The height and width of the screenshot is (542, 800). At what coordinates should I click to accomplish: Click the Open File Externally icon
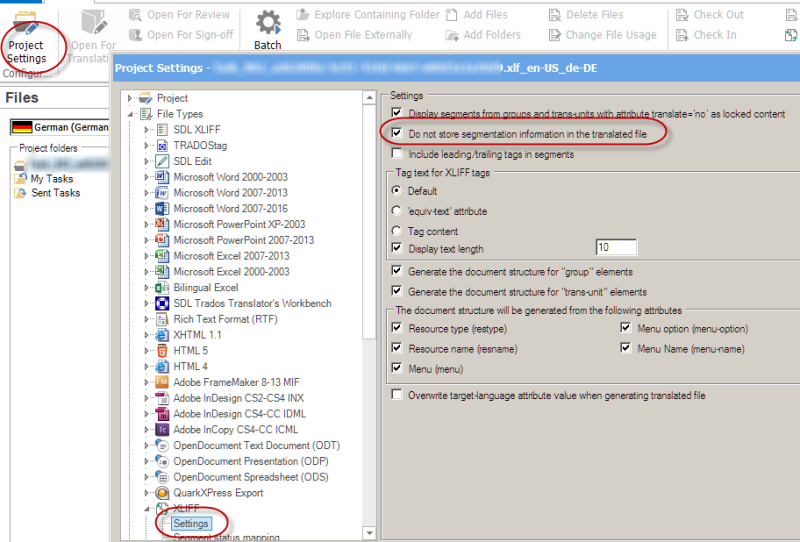pyautogui.click(x=303, y=35)
